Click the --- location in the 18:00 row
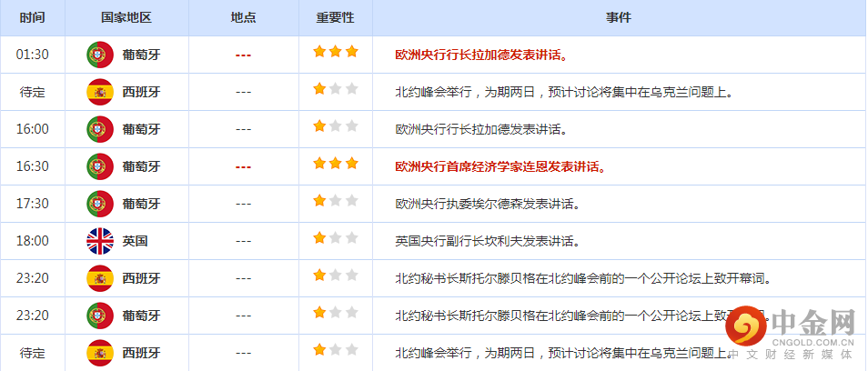This screenshot has height=371, width=868. 243,242
